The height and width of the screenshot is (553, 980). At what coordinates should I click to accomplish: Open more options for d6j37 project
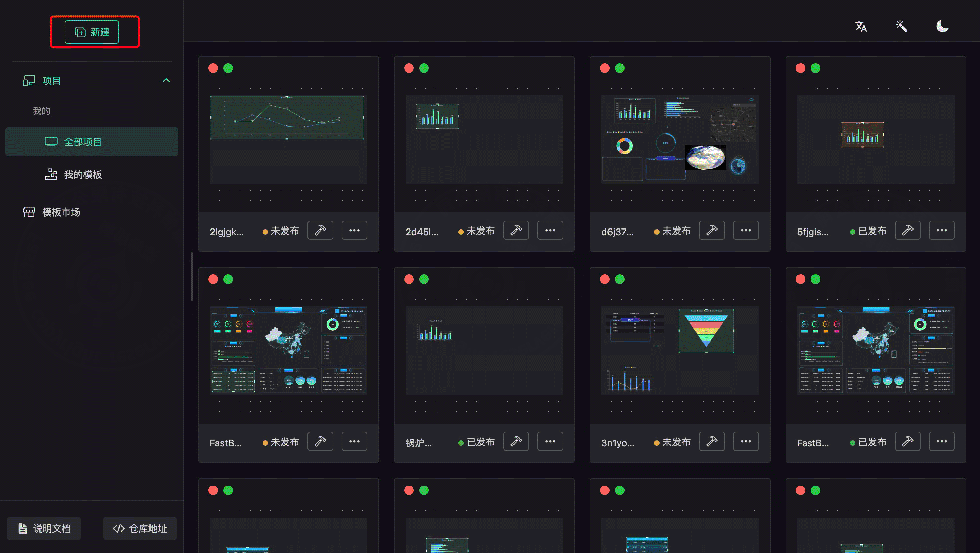click(x=746, y=231)
